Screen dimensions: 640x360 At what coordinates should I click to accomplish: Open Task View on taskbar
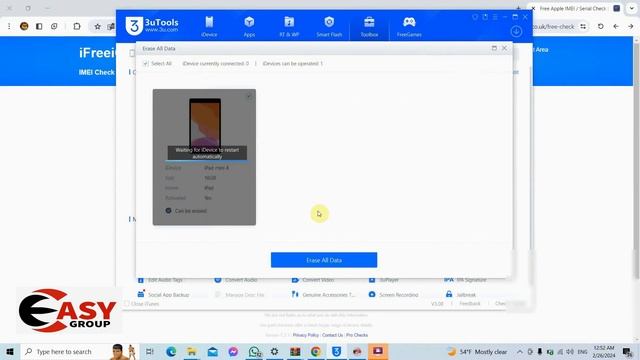(x=149, y=351)
